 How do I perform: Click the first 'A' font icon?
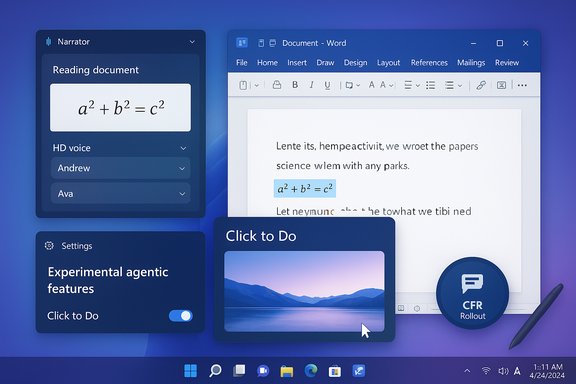coord(371,85)
